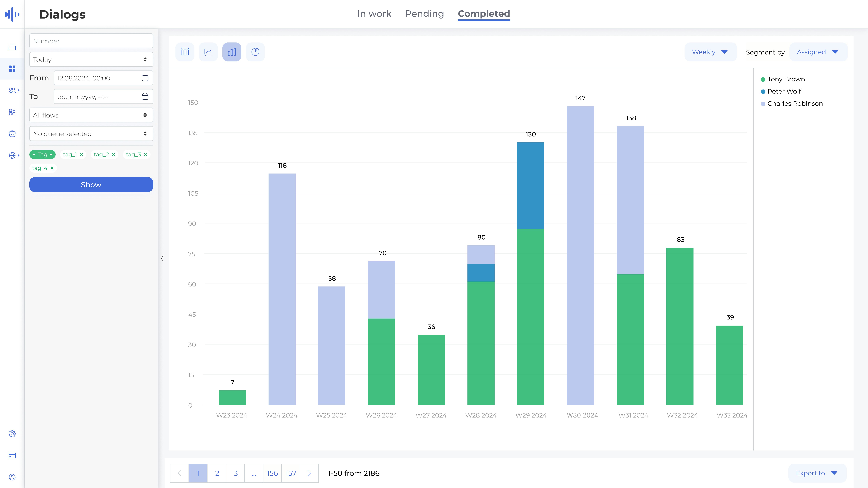Click the globe icon in sidebar
This screenshot has width=868, height=488.
(x=12, y=155)
